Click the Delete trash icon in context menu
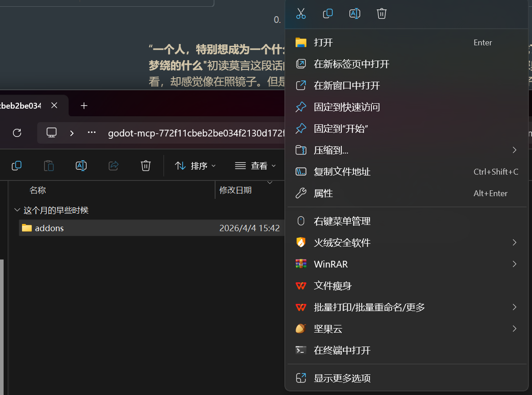 point(382,13)
